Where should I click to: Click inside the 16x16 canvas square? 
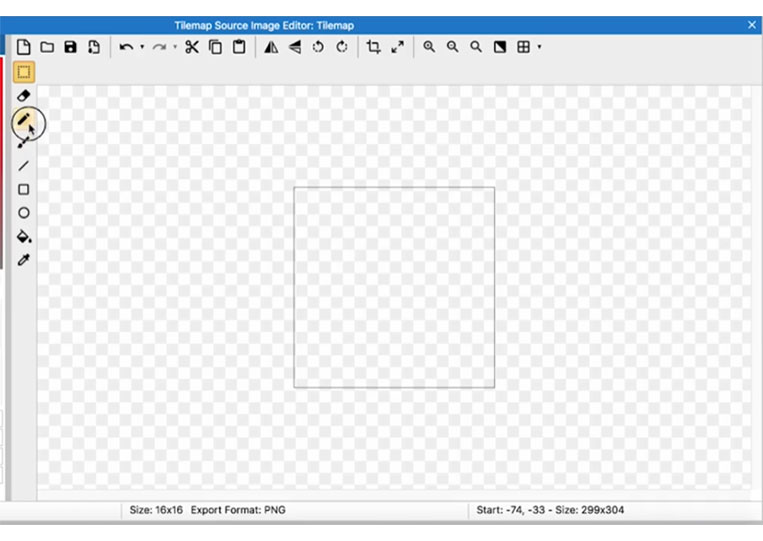click(x=394, y=287)
